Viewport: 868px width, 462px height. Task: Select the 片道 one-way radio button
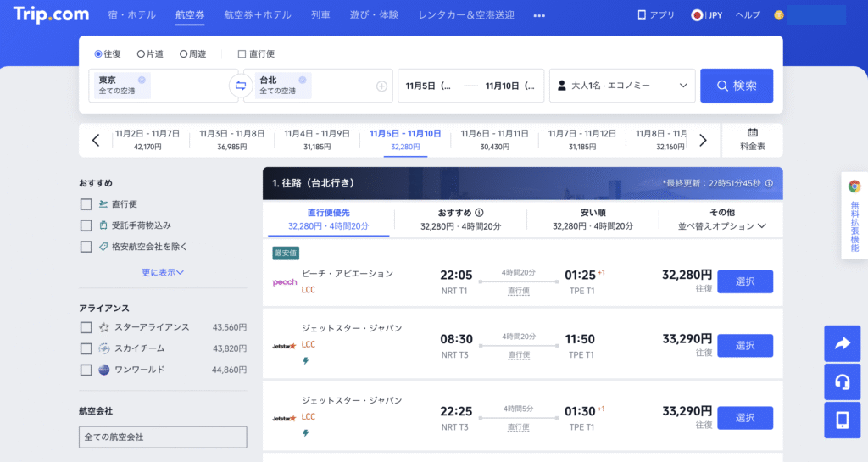[141, 53]
